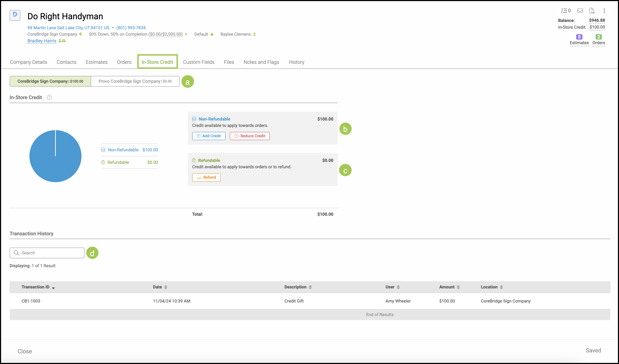Switch to Provo CoreBridge Sign Company location

(x=135, y=81)
